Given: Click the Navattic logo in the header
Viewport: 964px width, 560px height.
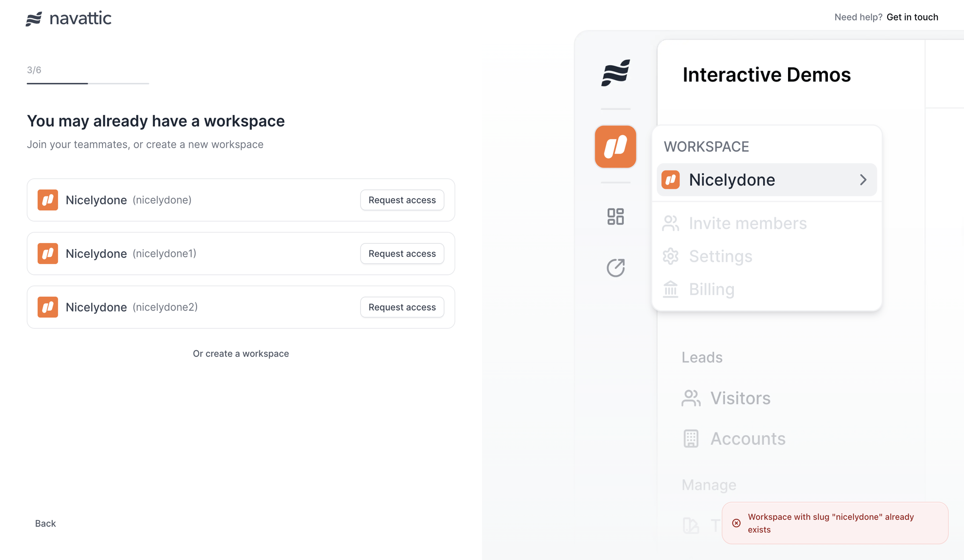Looking at the screenshot, I should 69,18.
